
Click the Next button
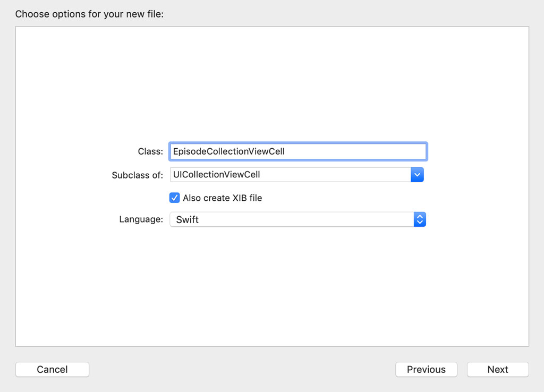point(497,369)
